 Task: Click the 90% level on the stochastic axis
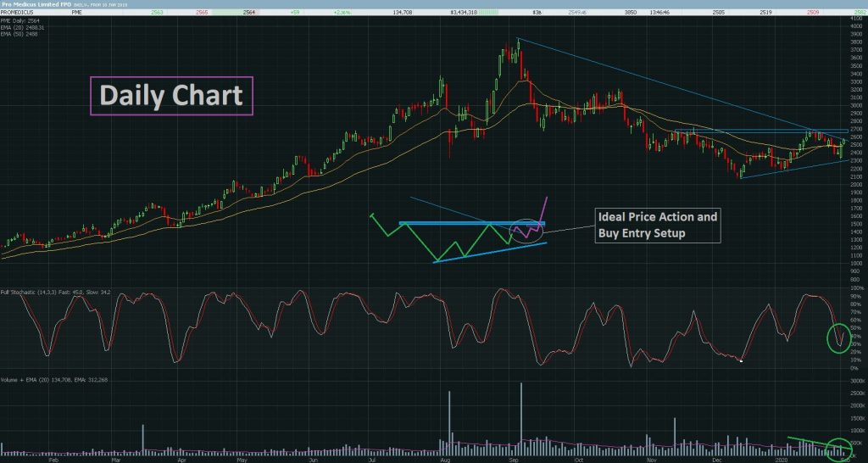click(856, 296)
